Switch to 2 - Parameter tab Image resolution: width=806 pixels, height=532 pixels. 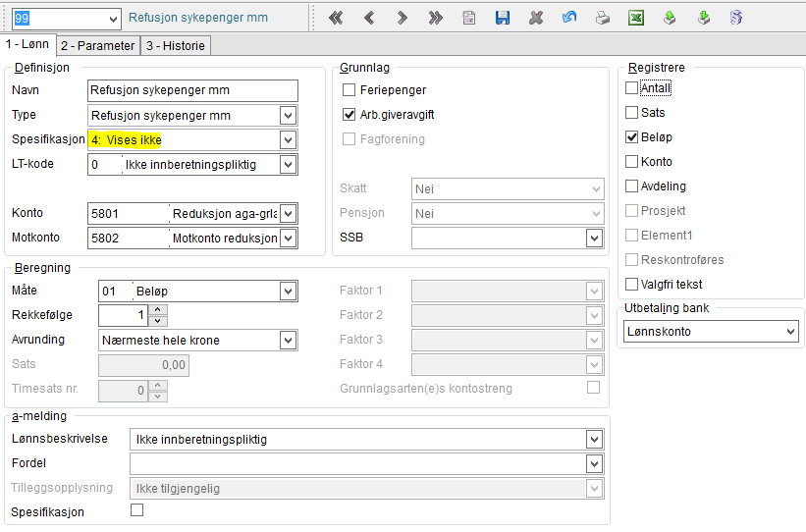pos(97,46)
